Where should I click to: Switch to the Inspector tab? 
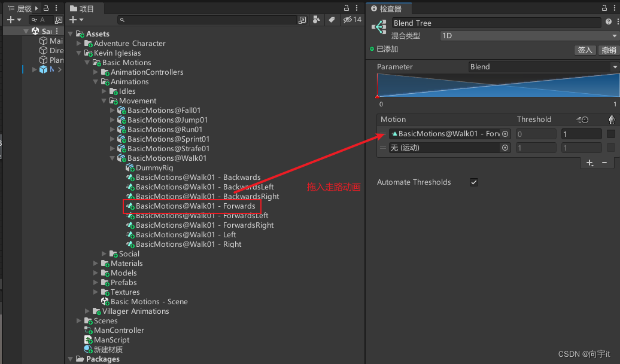387,9
